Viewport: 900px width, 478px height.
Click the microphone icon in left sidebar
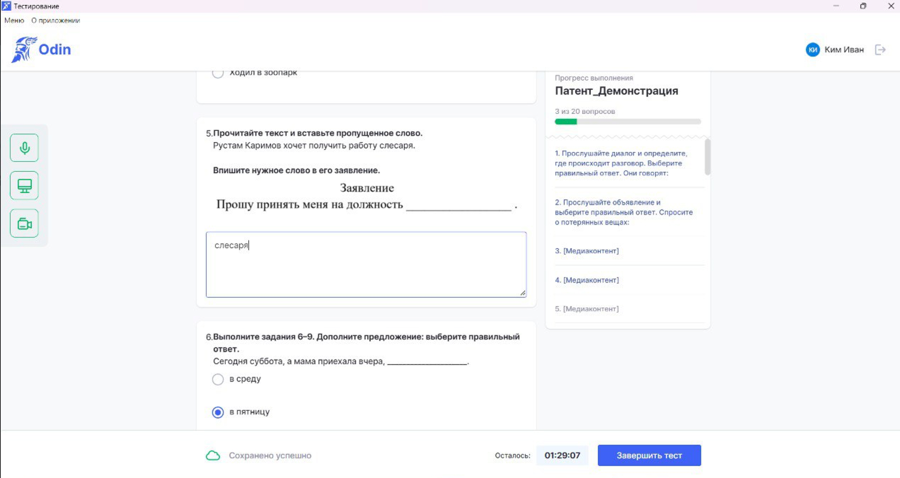(x=24, y=148)
